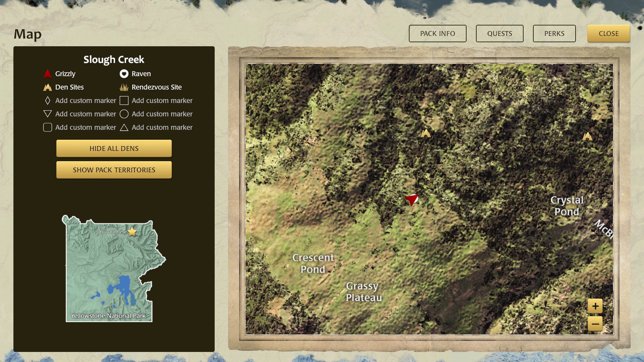Click the red player arrow on the map
This screenshot has width=644, height=362.
click(412, 199)
